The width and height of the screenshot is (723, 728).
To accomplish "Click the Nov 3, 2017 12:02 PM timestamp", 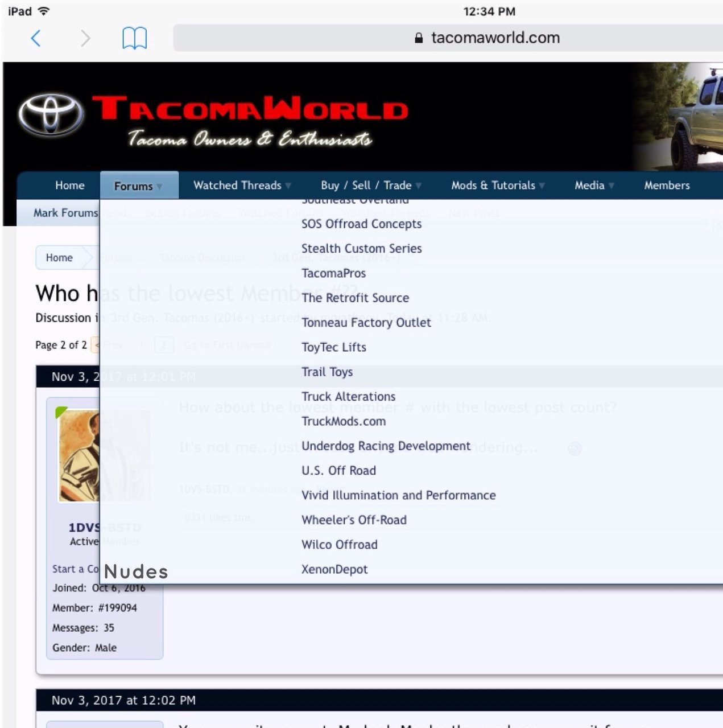I will point(123,700).
